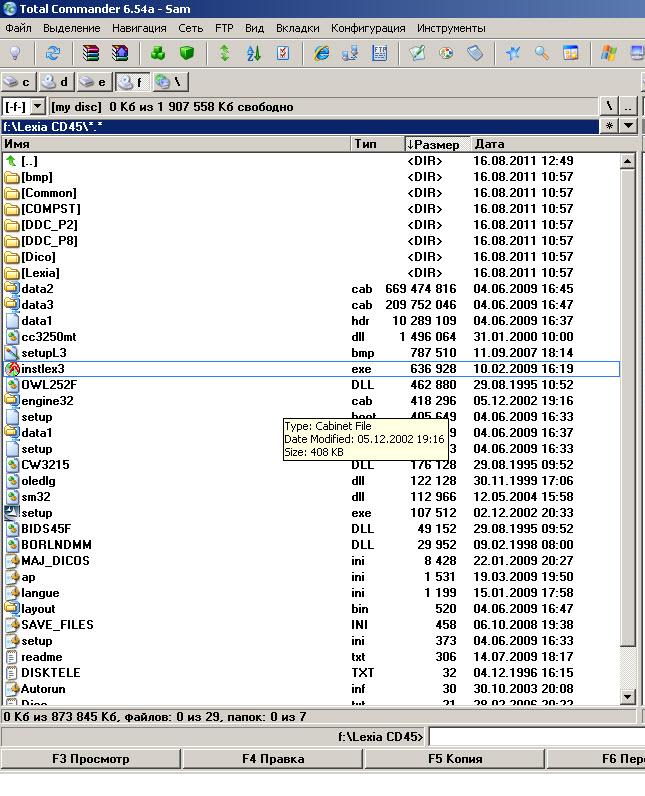Click the FTP connection toolbar icon
Screen dimensions: 645x796
[380, 53]
